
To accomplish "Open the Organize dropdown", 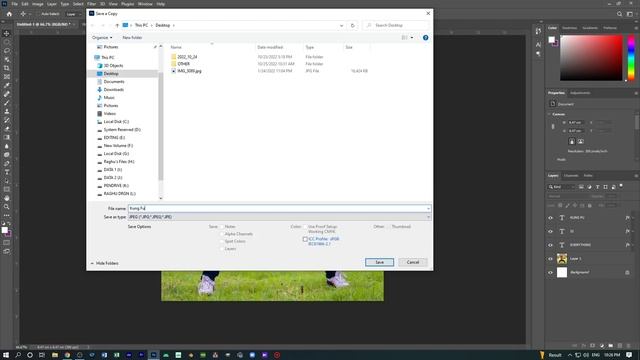I will tap(102, 38).
